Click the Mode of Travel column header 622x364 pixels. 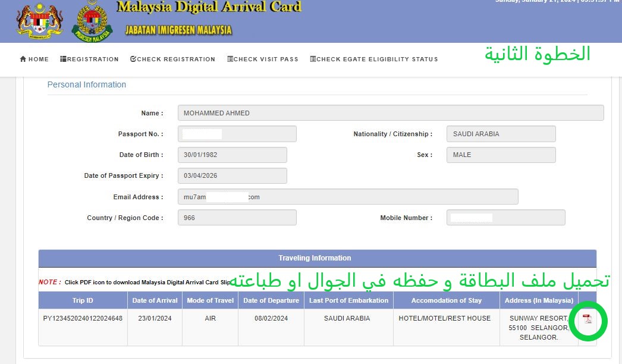point(211,300)
